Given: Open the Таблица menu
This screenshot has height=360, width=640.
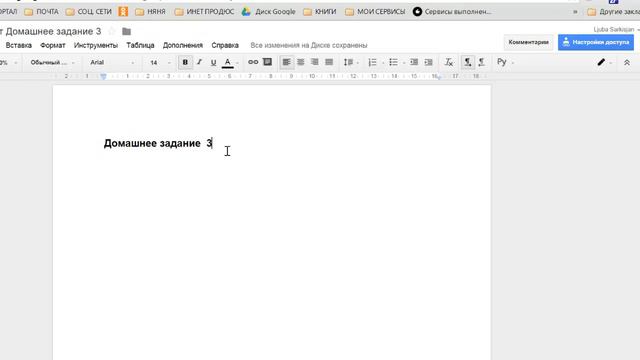Looking at the screenshot, I should point(140,45).
